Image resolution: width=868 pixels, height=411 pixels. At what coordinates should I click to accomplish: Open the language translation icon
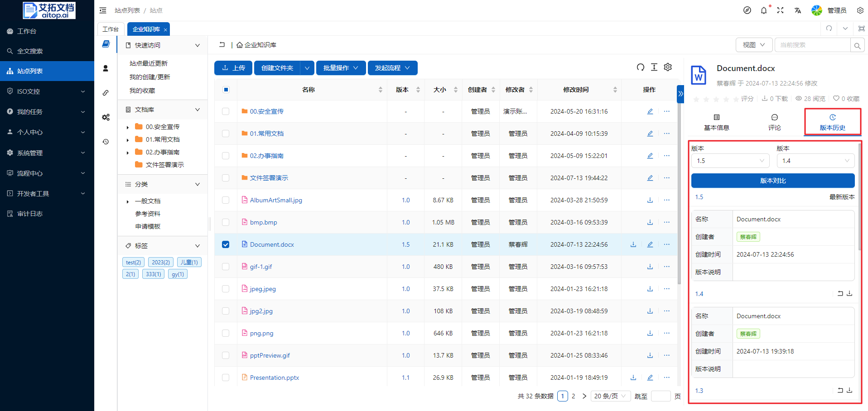tap(798, 10)
